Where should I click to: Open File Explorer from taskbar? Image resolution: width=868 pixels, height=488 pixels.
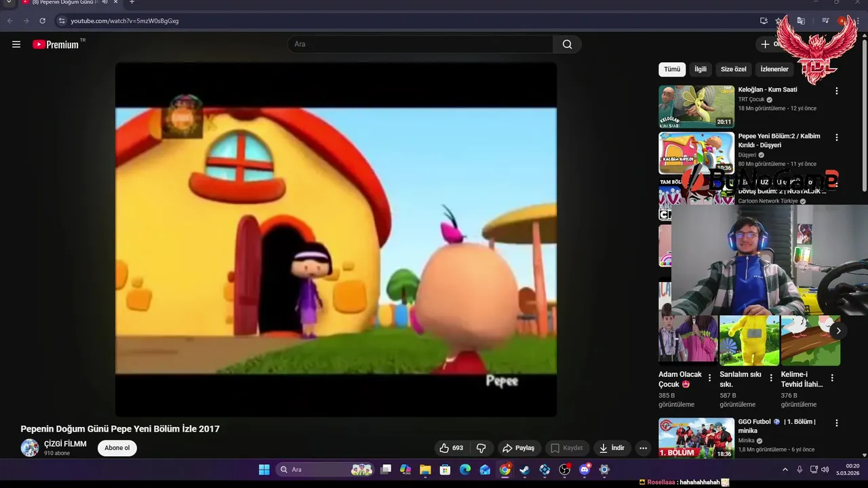click(x=425, y=470)
